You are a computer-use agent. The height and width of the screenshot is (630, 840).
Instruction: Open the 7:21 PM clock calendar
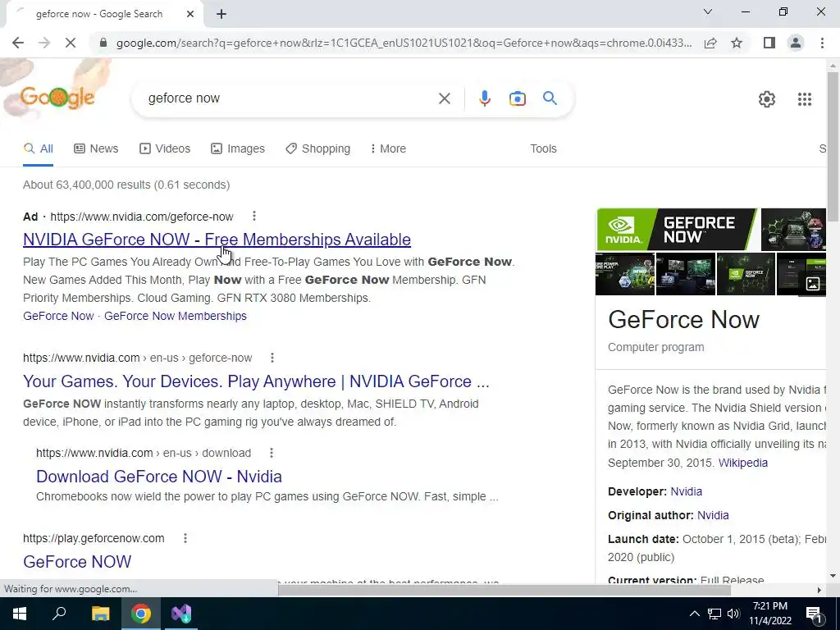tap(769, 614)
